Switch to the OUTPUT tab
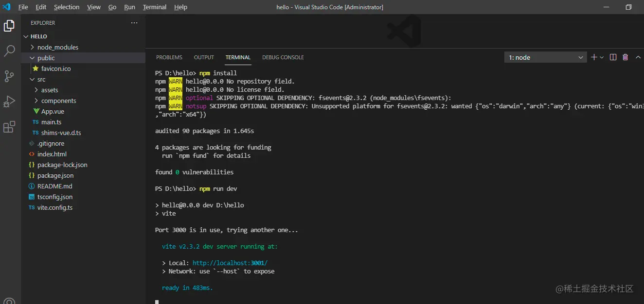 (x=204, y=57)
